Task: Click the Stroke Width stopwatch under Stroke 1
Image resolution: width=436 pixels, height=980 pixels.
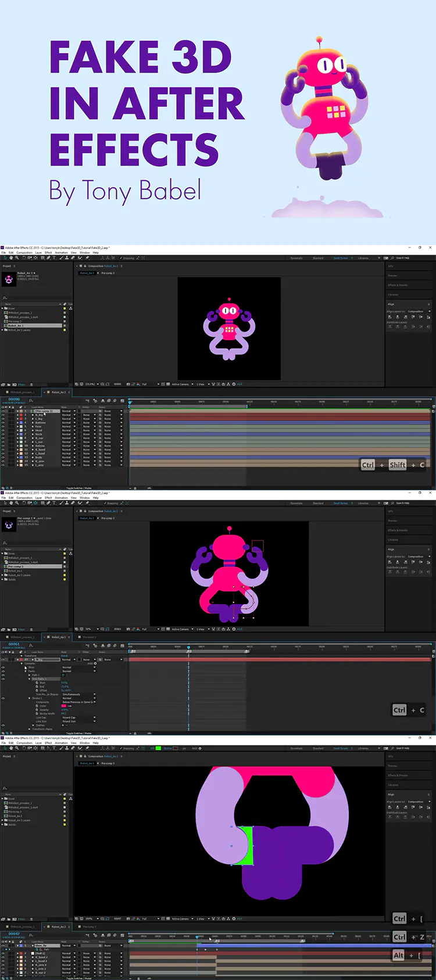Action: pos(37,713)
